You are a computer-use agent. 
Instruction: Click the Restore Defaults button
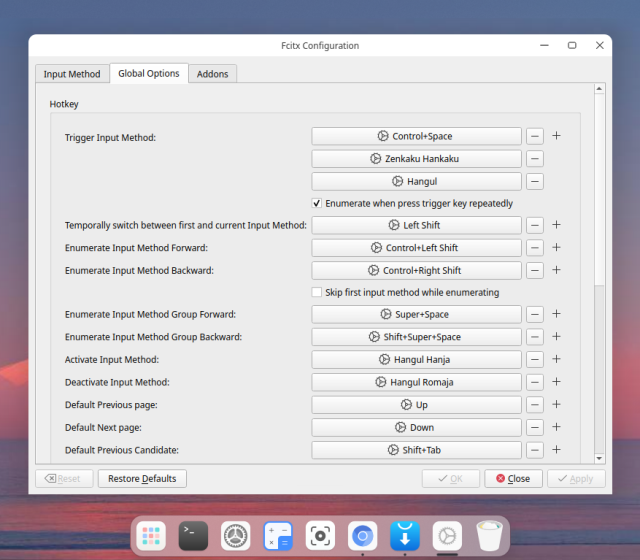pyautogui.click(x=142, y=479)
